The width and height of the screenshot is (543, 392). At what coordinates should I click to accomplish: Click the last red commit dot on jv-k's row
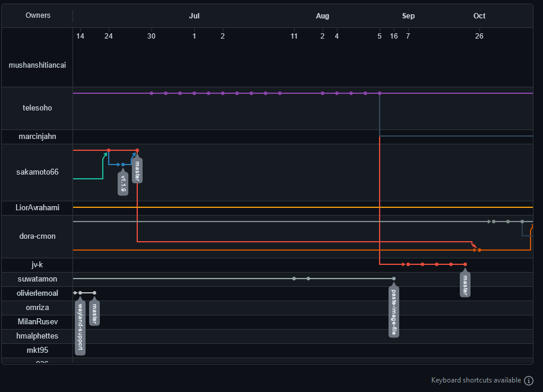pyautogui.click(x=465, y=264)
